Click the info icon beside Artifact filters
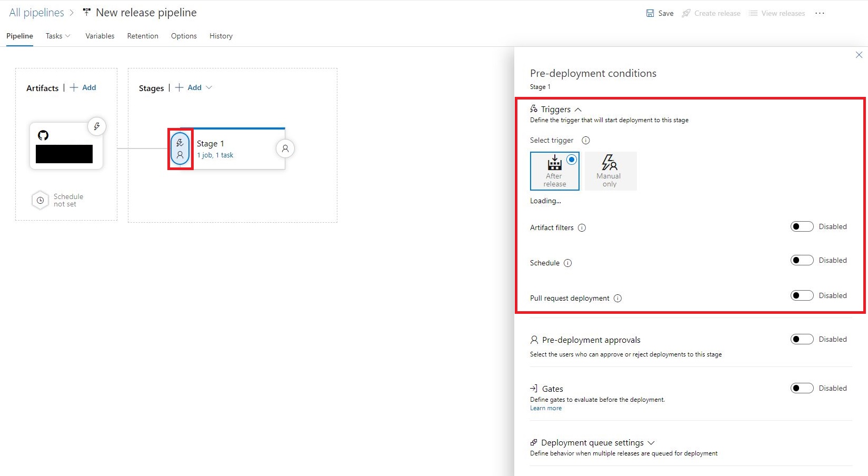Image resolution: width=868 pixels, height=476 pixels. click(x=582, y=228)
